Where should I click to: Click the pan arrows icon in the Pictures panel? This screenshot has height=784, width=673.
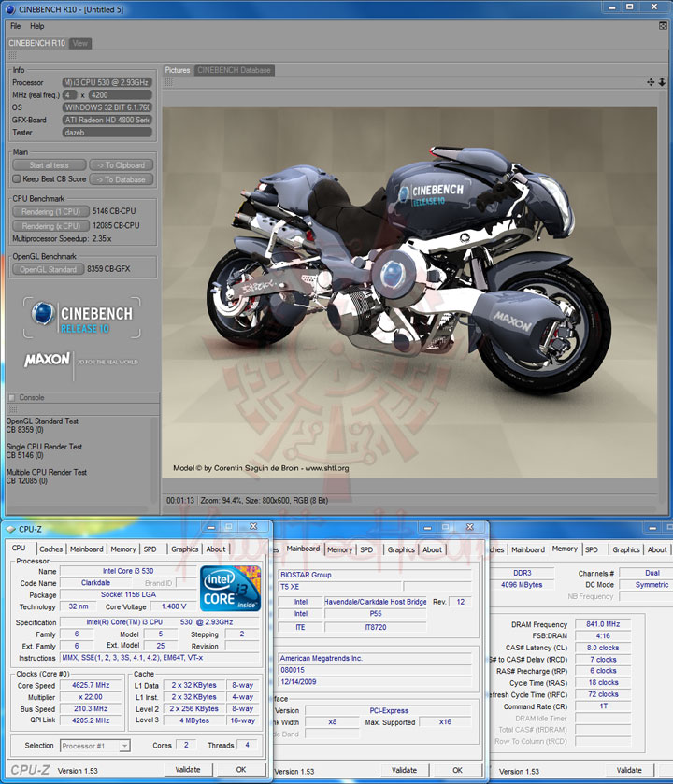pos(651,82)
